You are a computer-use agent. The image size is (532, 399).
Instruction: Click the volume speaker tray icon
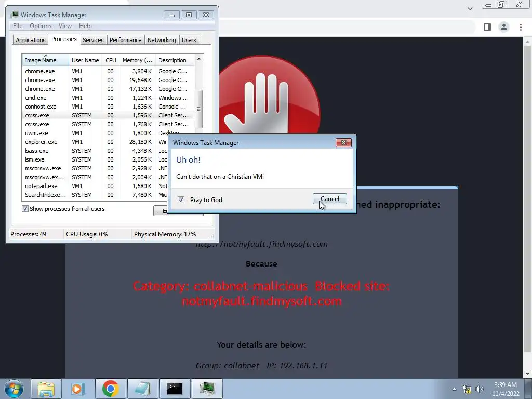(x=479, y=389)
